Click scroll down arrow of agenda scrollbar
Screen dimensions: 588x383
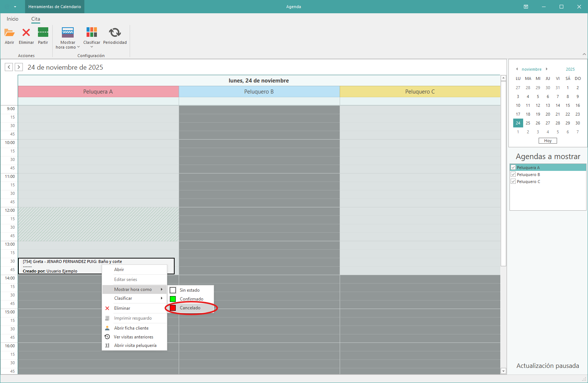point(504,371)
